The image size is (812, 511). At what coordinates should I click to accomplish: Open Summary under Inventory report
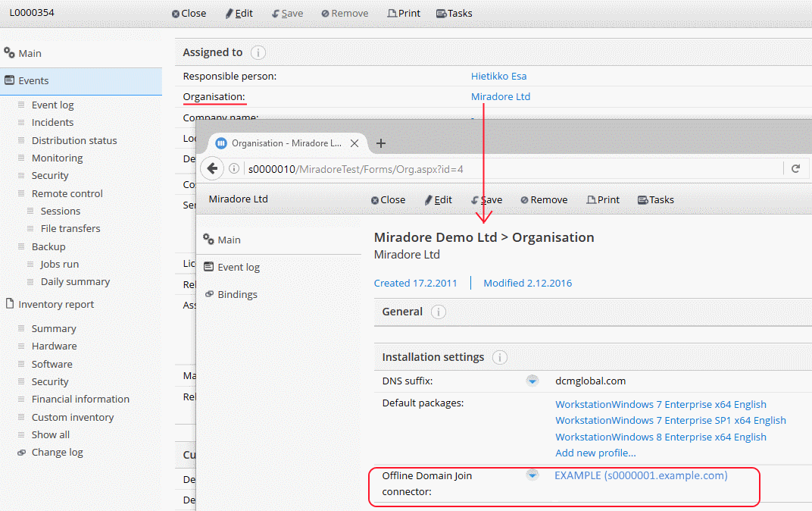(53, 328)
